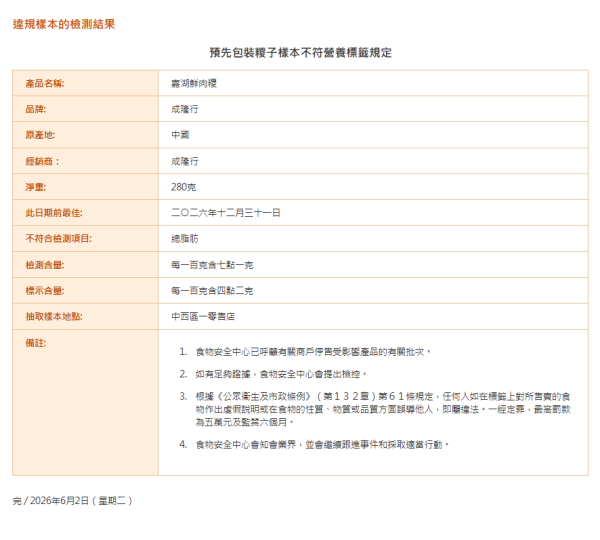This screenshot has height=540, width=600.
Task: Select the heading 違規樣本的檢測結果
Action: point(64,24)
